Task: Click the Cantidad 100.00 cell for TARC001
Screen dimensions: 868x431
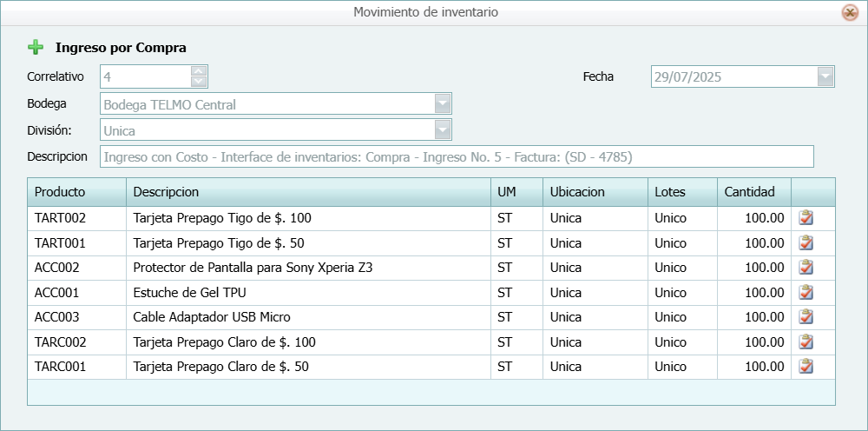Action: pos(754,367)
